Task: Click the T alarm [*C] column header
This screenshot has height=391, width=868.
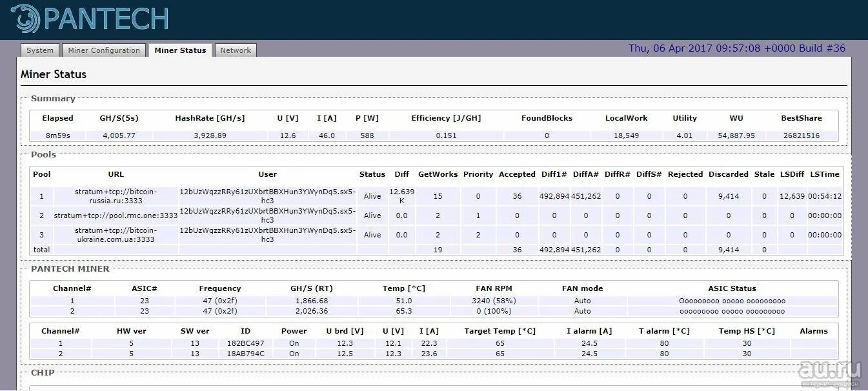Action: 664,331
